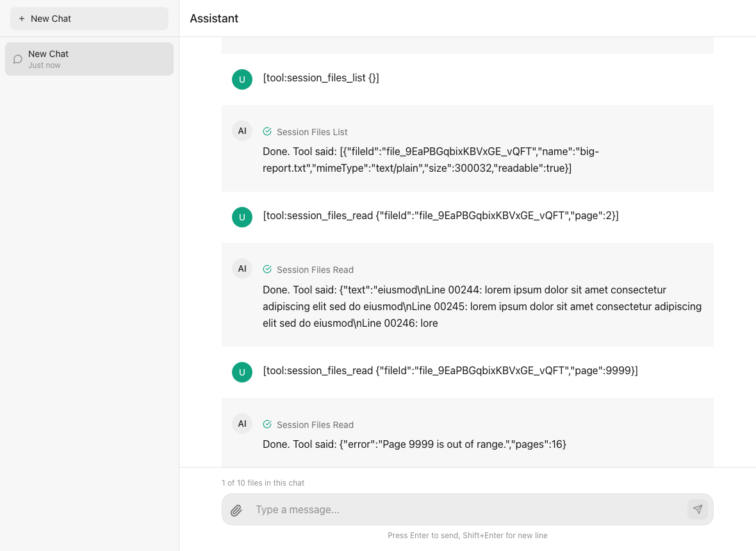The image size is (756, 551).
Task: Click 'Session Files Read' label above Line 00244
Action: click(x=315, y=270)
